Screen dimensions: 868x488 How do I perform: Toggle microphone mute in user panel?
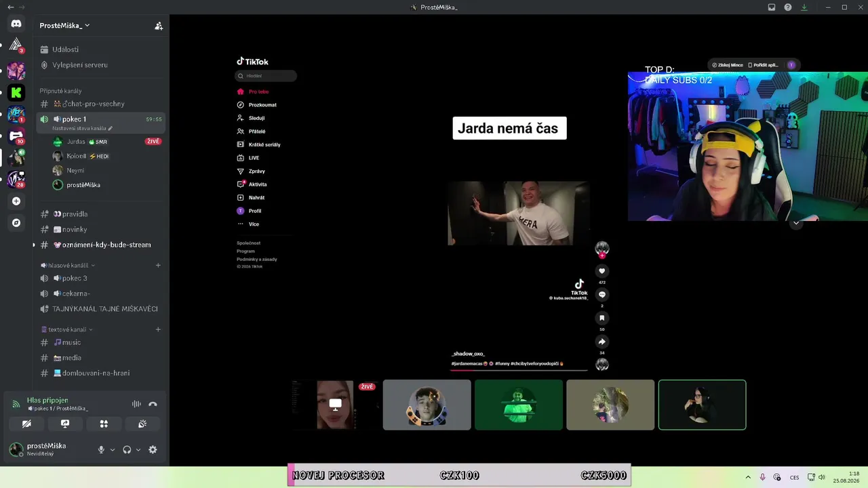(101, 449)
